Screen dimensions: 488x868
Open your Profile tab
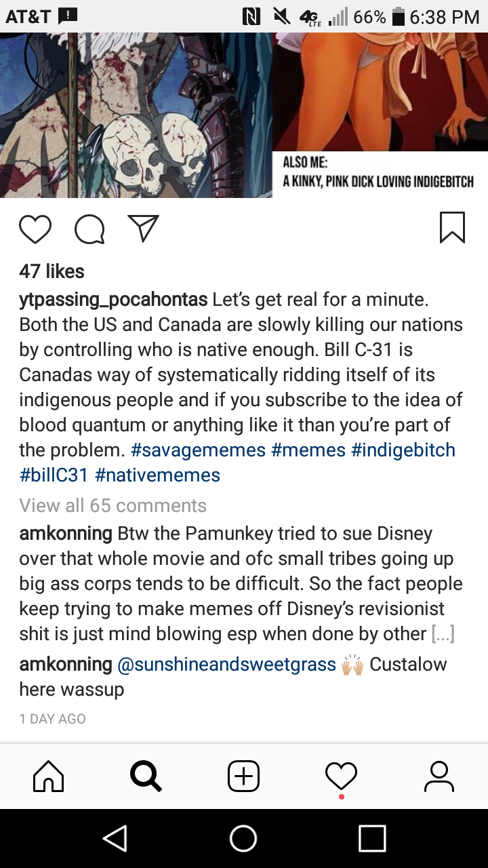pyautogui.click(x=439, y=776)
